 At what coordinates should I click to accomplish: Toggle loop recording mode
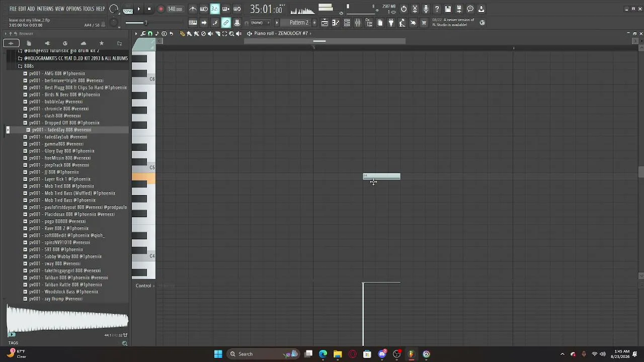[x=237, y=9]
